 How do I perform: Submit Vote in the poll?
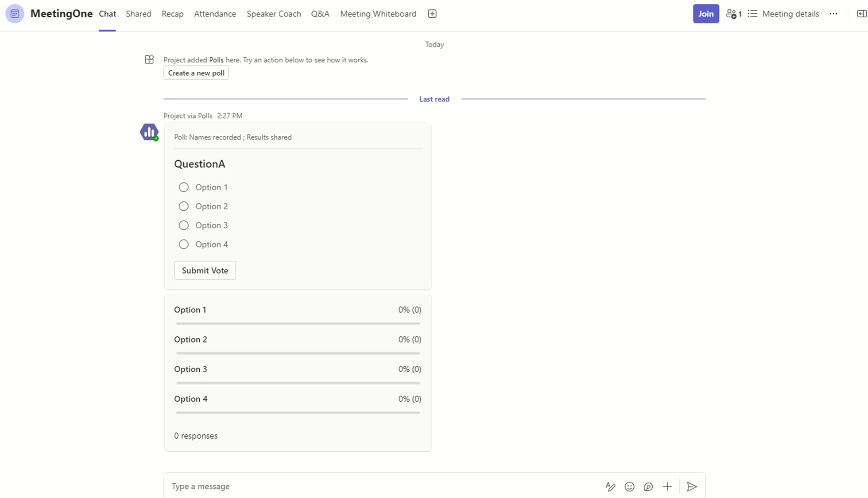coord(205,270)
